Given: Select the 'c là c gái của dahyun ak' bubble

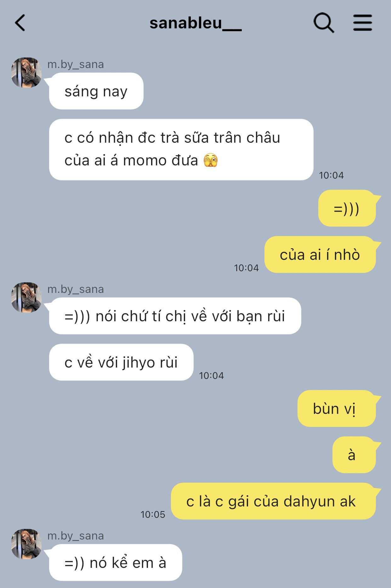Looking at the screenshot, I should point(273,501).
